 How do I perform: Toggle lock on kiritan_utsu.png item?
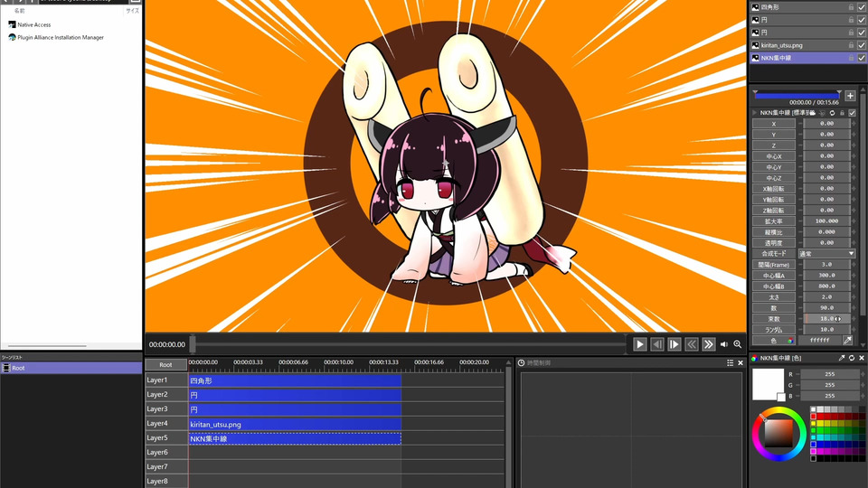pos(851,45)
